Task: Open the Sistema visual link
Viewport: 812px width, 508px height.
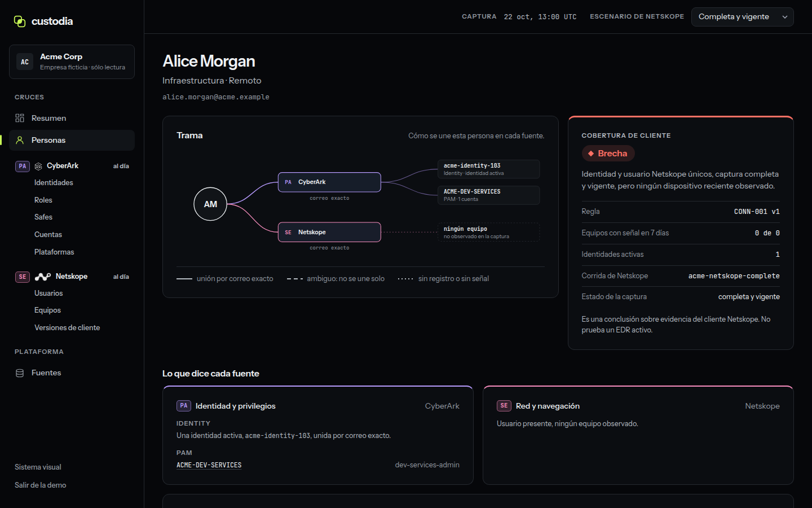Action: (x=38, y=467)
